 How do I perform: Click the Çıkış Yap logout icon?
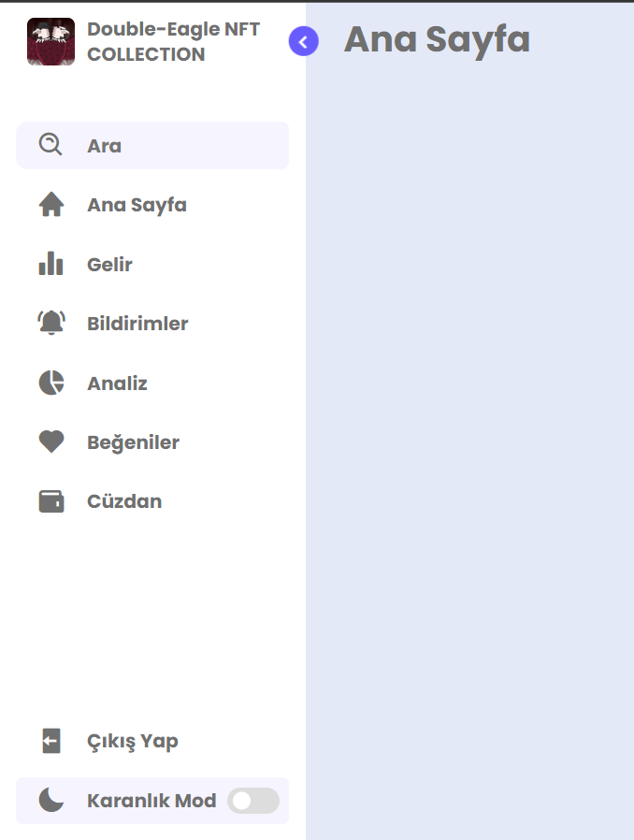(51, 740)
